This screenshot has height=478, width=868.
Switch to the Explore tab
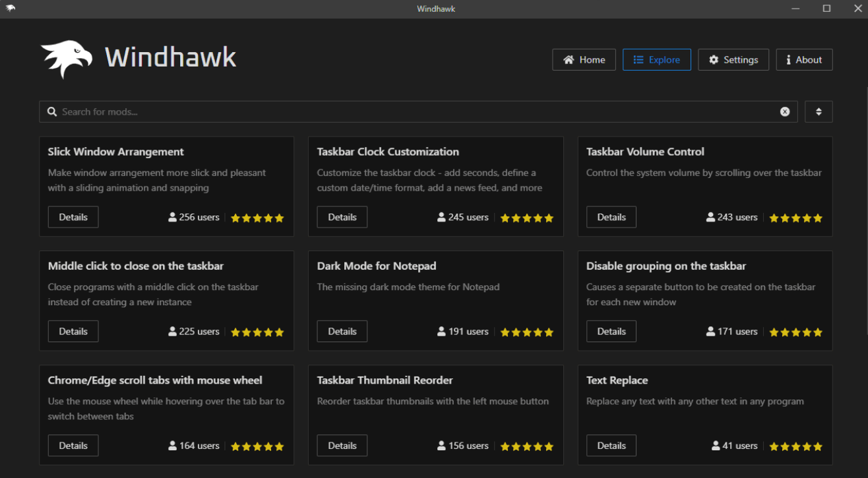click(x=656, y=60)
